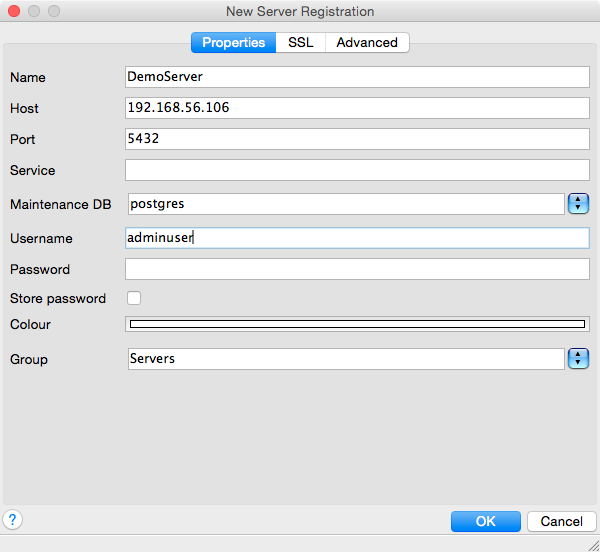The width and height of the screenshot is (600, 552).
Task: Switch to the Advanced tab
Action: 367,42
